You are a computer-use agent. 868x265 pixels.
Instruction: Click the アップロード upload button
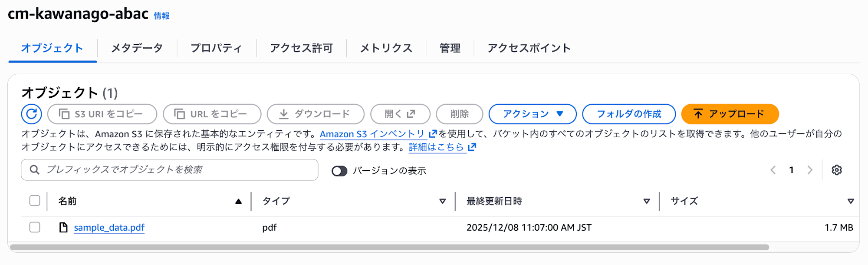[x=730, y=114]
